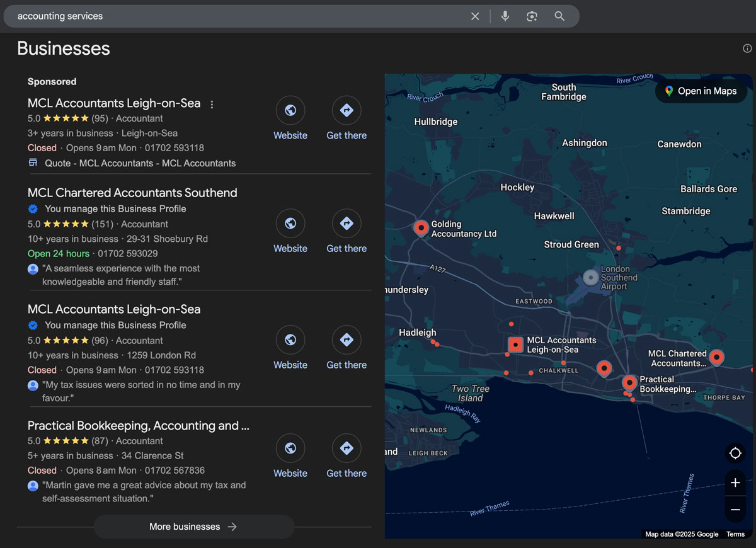The width and height of the screenshot is (756, 548).
Task: Open the Quote - MCL Accountants link
Action: [140, 163]
